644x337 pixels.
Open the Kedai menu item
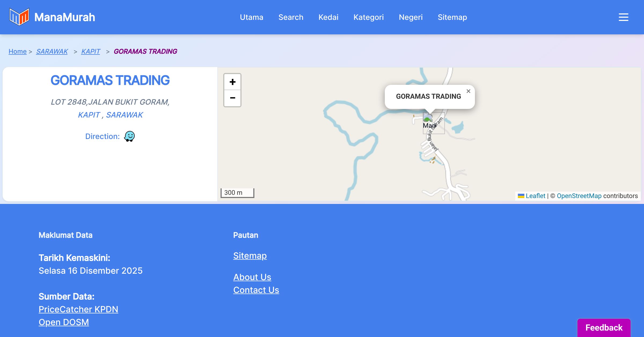pos(328,17)
